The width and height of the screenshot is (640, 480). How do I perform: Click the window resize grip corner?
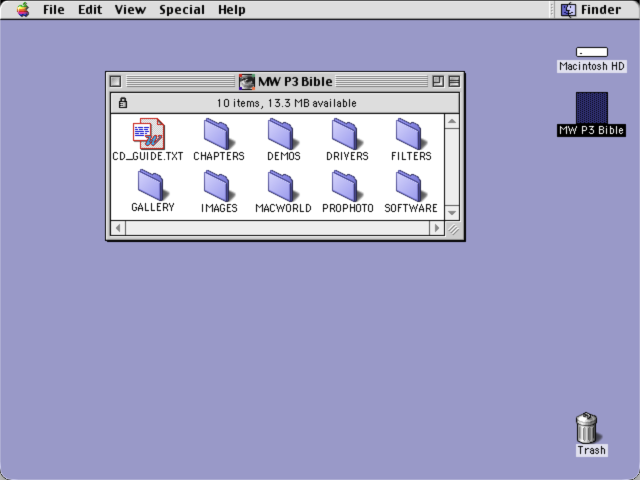pyautogui.click(x=453, y=229)
